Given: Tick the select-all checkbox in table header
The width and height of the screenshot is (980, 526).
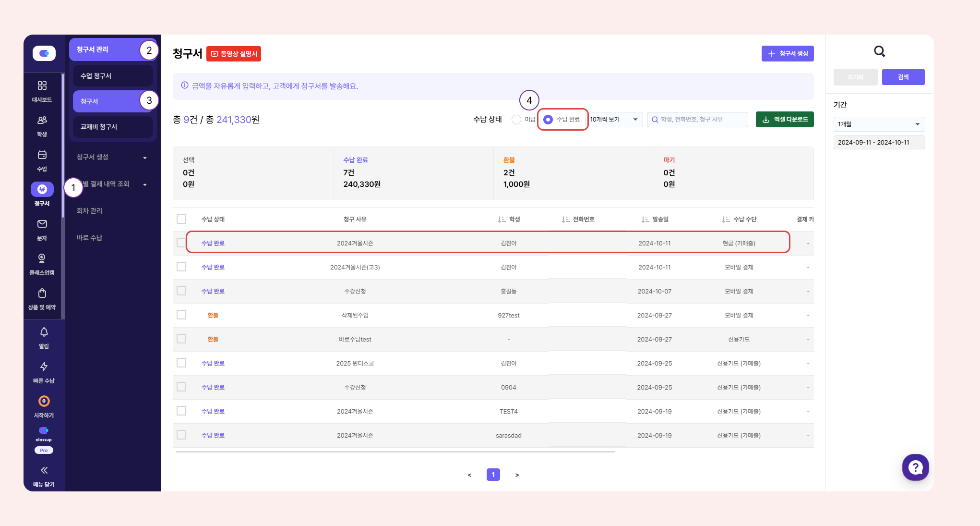Looking at the screenshot, I should click(181, 219).
